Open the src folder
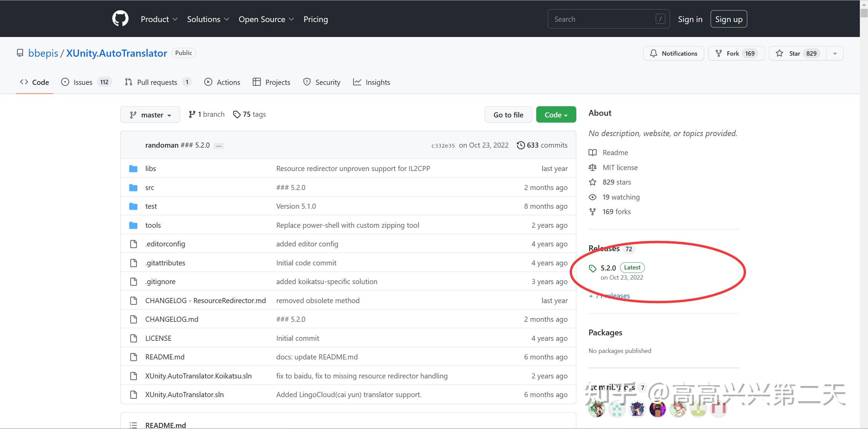This screenshot has height=429, width=868. (x=150, y=188)
